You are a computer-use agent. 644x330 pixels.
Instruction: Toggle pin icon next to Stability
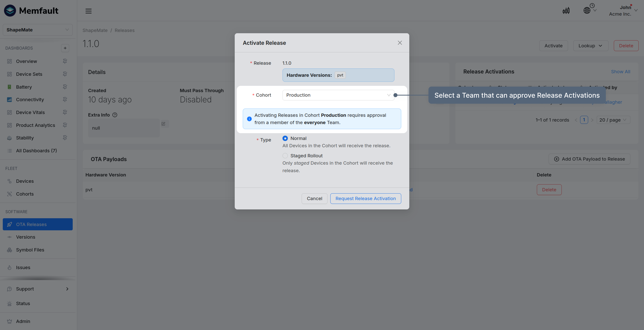tap(65, 138)
